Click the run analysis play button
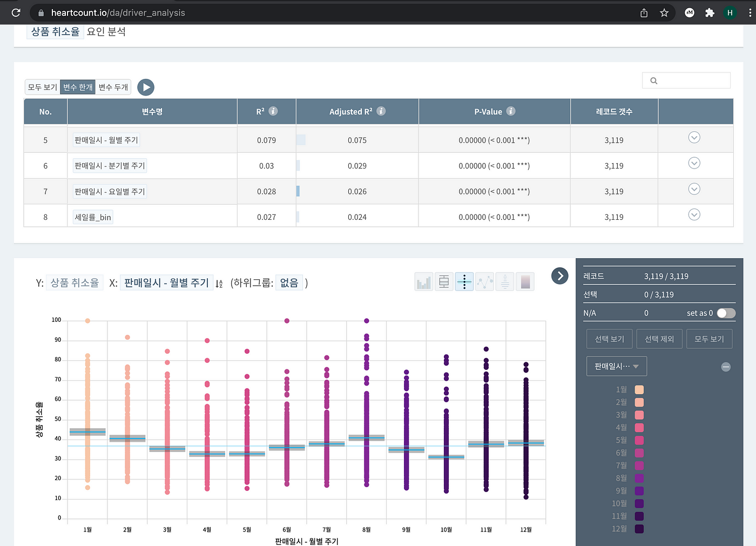 146,87
